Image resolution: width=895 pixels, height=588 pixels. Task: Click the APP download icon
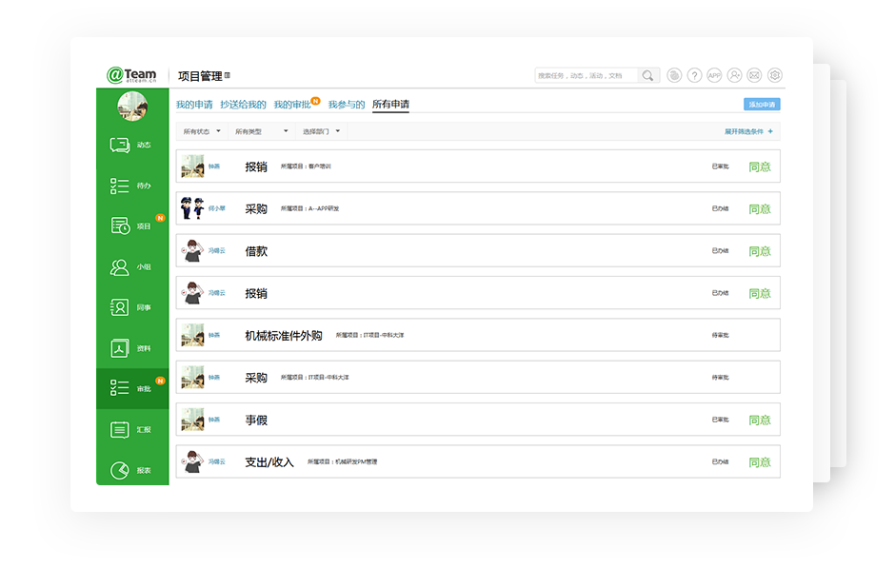point(714,75)
